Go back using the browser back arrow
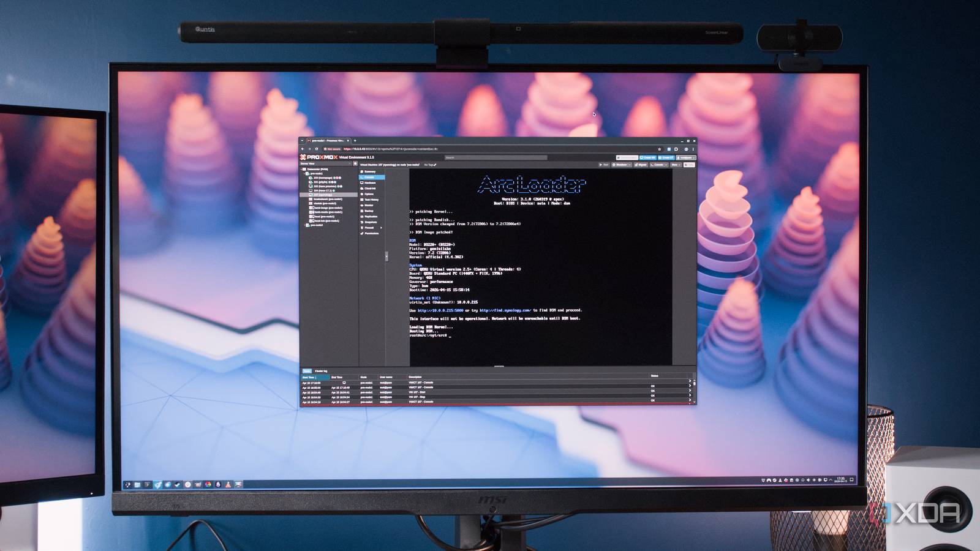Viewport: 980px width, 551px height. point(303,149)
